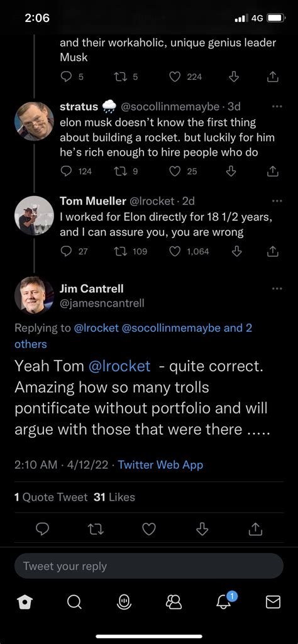Share Jim Cantrell's main tweet

point(255,530)
